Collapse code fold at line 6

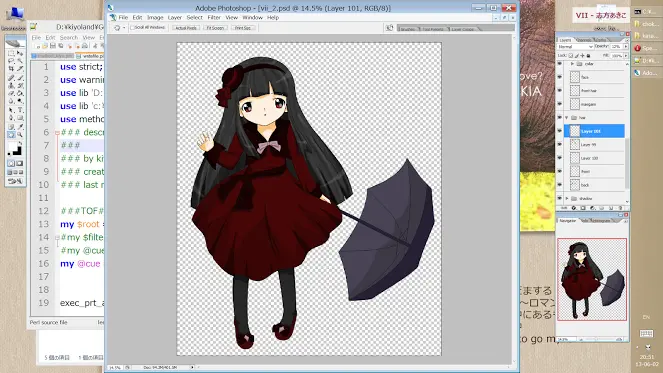pos(57,132)
